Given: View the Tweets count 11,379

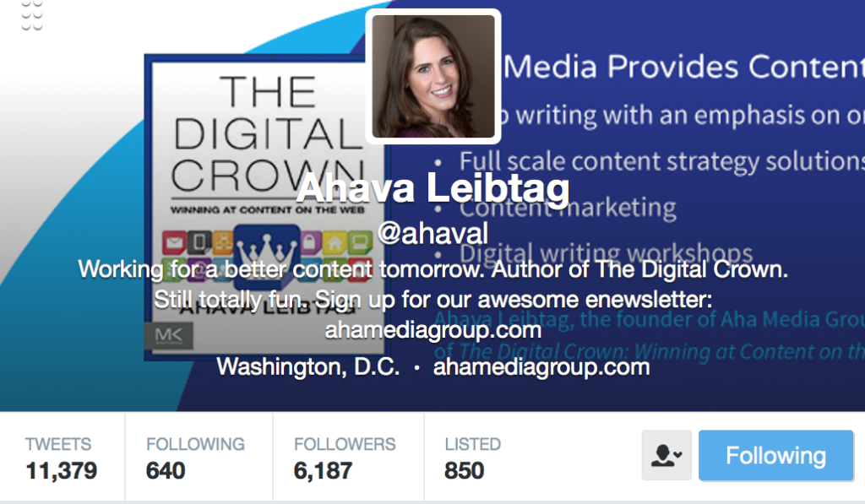Looking at the screenshot, I should [x=61, y=458].
